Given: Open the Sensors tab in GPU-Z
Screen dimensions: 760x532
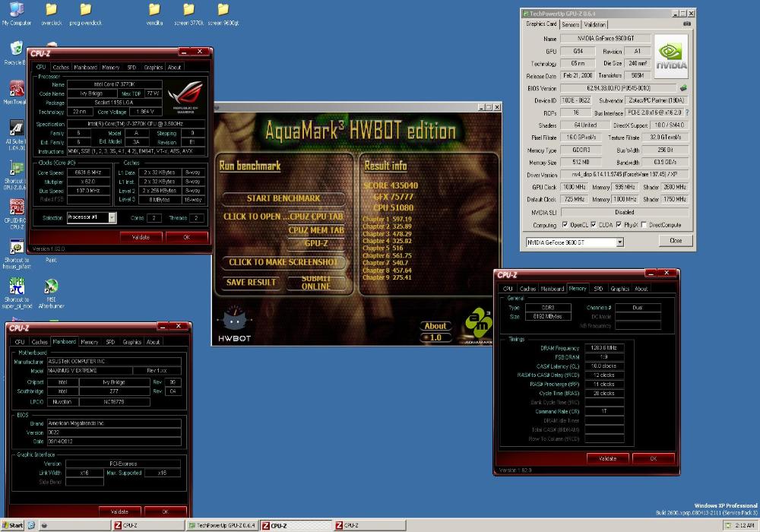Looking at the screenshot, I should (571, 24).
